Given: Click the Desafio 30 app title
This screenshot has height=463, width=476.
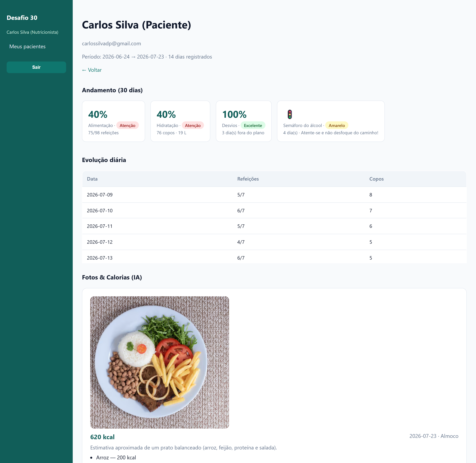Looking at the screenshot, I should pos(22,18).
